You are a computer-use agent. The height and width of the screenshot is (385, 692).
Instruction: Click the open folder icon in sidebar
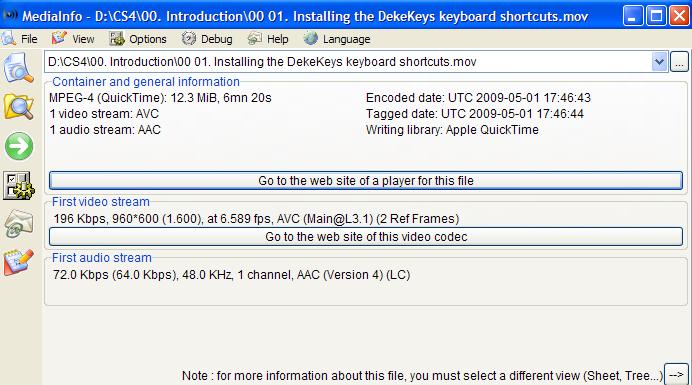point(19,106)
